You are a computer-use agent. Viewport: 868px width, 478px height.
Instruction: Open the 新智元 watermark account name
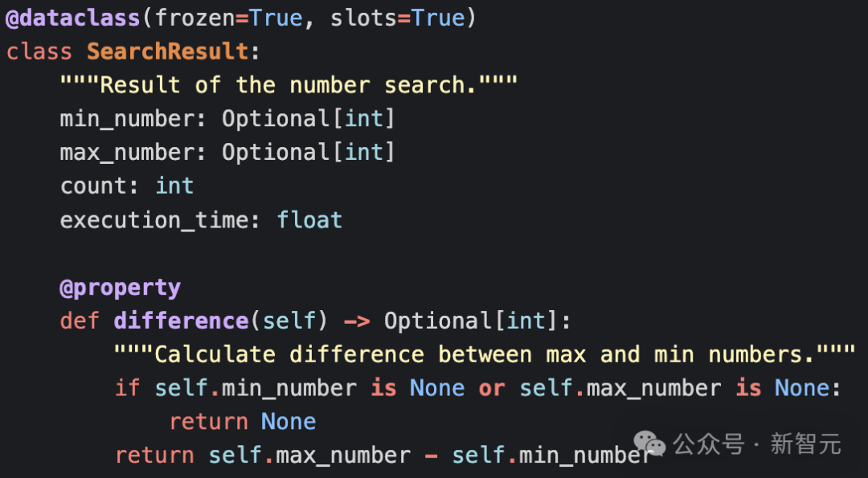[806, 443]
